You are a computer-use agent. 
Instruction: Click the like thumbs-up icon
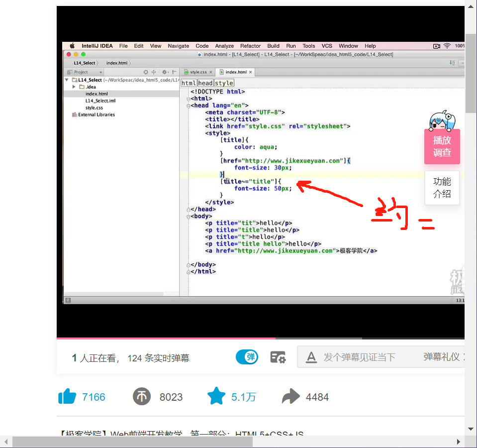(67, 396)
